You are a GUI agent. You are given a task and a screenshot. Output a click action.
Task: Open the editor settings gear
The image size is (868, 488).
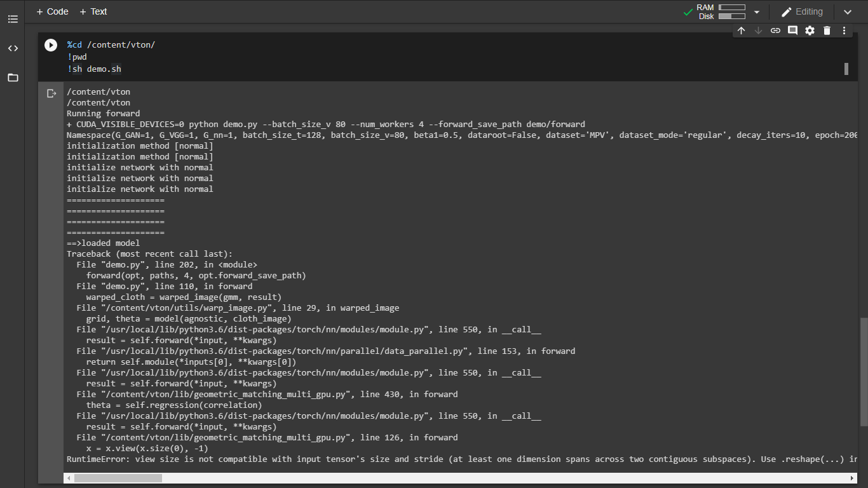pos(809,30)
